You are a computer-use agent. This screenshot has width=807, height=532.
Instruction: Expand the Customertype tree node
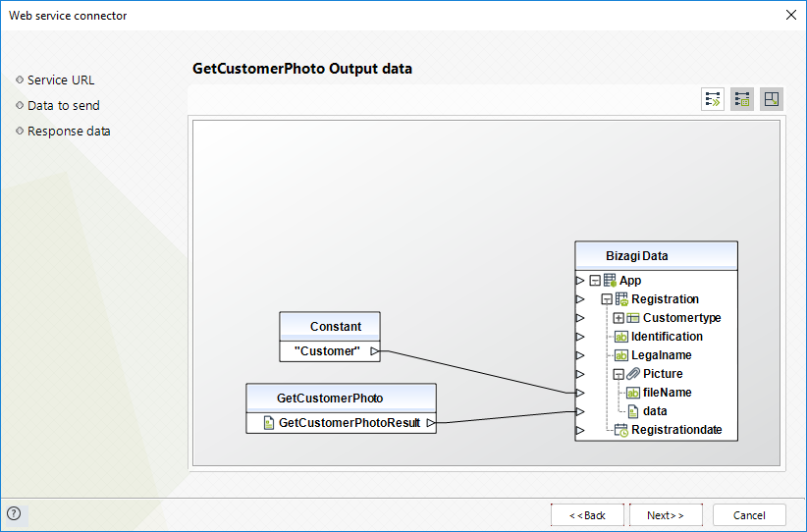[619, 318]
